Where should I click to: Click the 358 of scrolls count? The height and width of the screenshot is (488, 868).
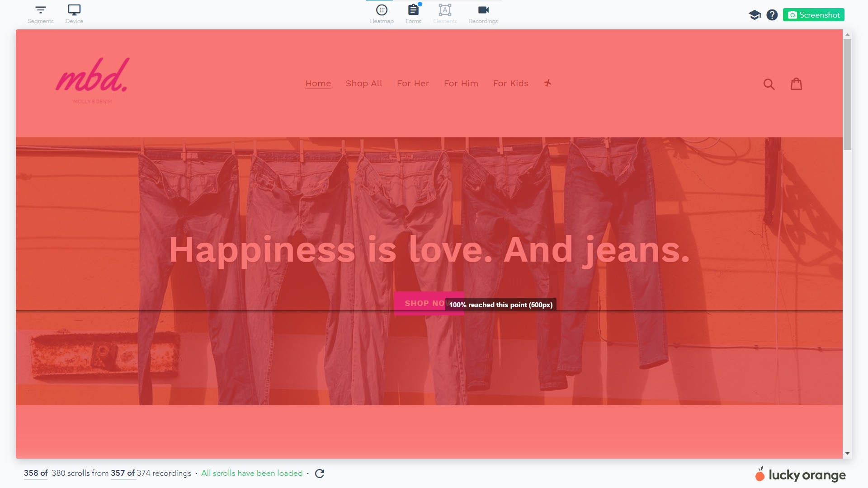[x=36, y=473]
